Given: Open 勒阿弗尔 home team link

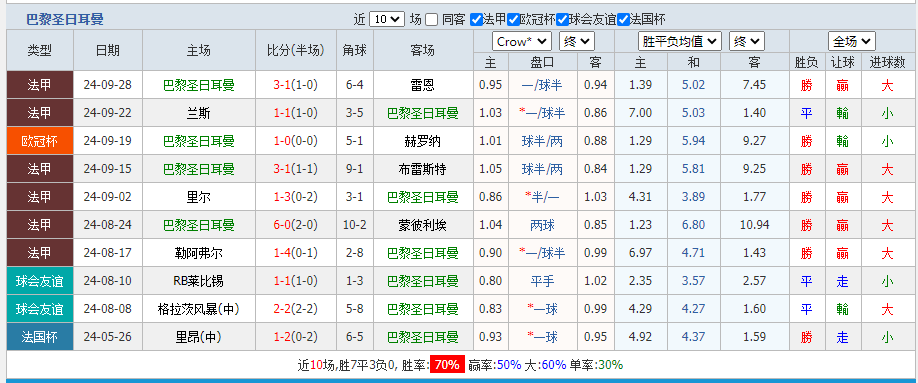Looking at the screenshot, I should [x=198, y=253].
